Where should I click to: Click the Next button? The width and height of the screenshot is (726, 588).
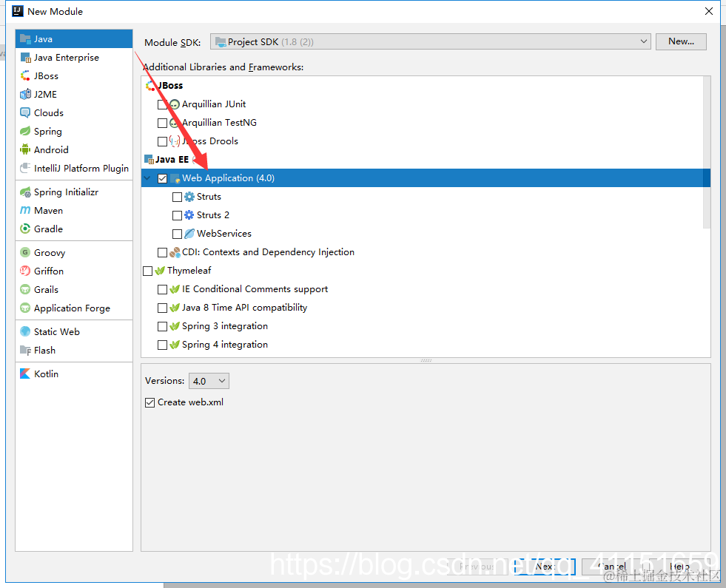click(x=545, y=567)
